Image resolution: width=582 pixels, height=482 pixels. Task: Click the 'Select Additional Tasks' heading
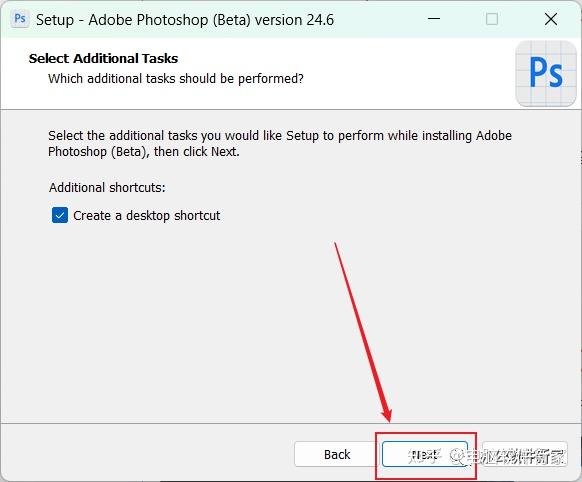click(104, 58)
